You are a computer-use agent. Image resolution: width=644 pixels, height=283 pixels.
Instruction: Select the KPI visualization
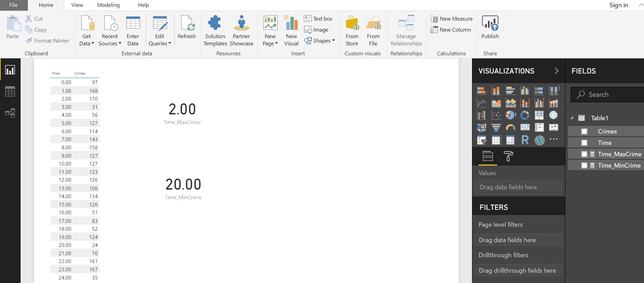pos(554,128)
